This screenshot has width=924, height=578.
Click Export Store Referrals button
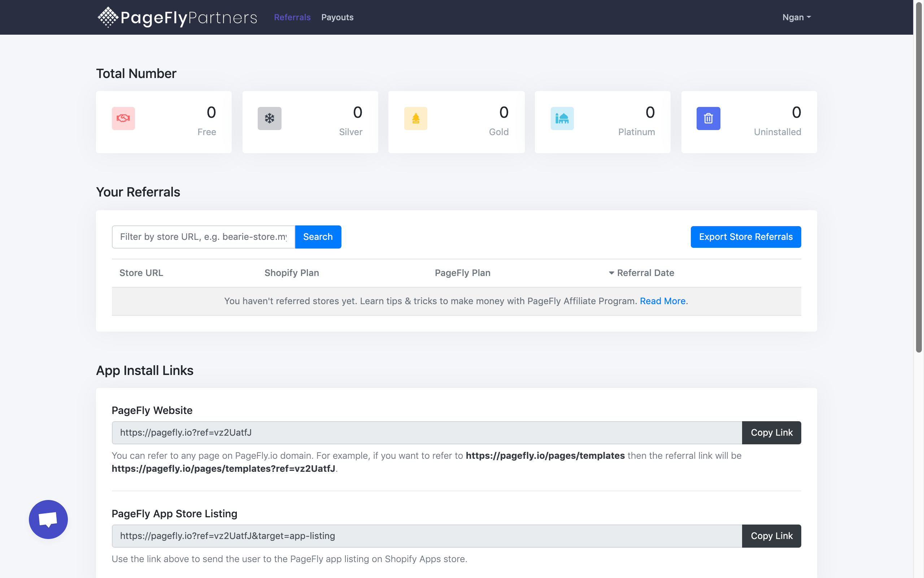[x=746, y=237]
